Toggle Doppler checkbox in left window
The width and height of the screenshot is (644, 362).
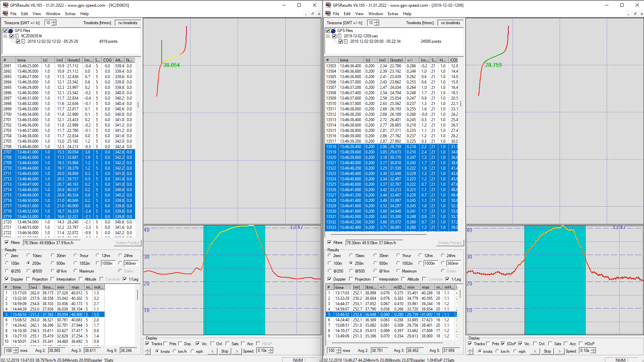(x=7, y=279)
